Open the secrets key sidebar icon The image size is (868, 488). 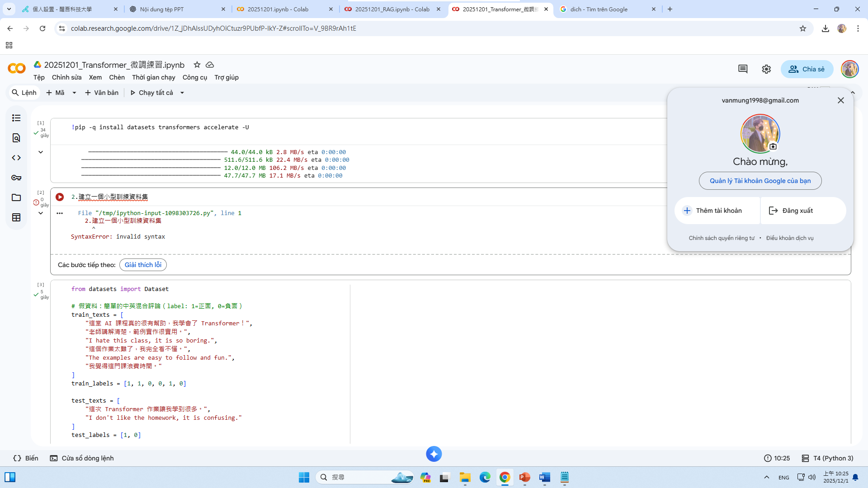[x=16, y=178]
